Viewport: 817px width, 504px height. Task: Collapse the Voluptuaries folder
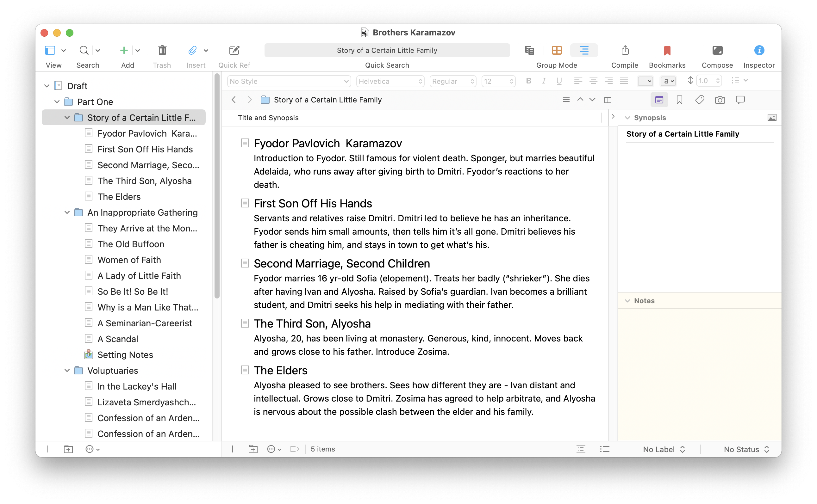click(67, 370)
